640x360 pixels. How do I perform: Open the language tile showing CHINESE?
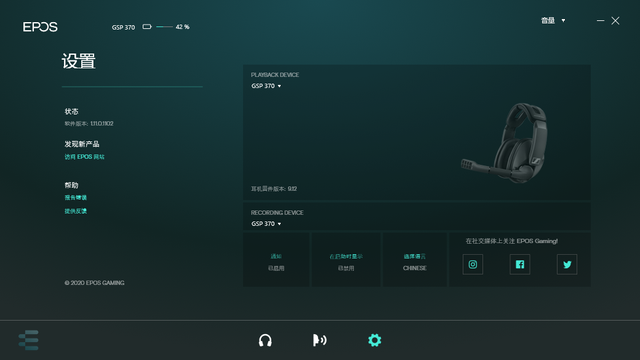tap(414, 260)
